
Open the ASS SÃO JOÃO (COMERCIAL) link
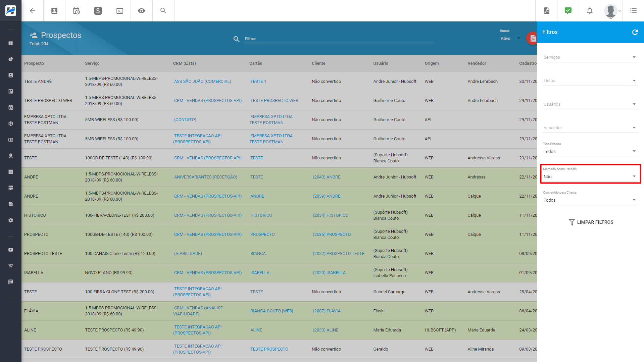coord(202,82)
